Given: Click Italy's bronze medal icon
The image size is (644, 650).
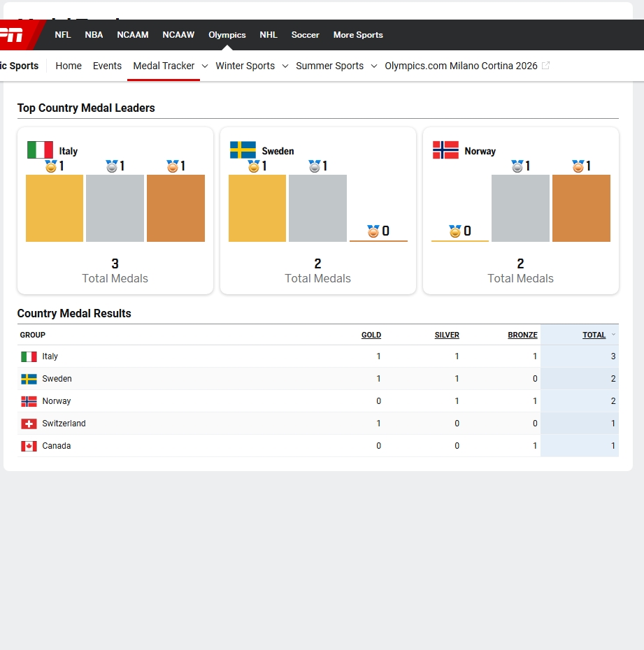Looking at the screenshot, I should pos(172,166).
